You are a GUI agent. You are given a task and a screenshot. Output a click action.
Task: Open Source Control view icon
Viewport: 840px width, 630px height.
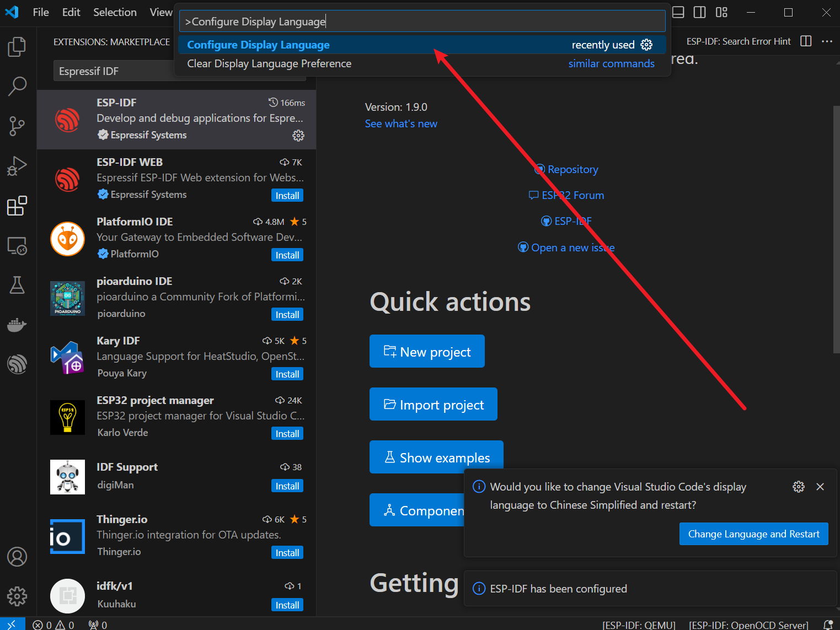17,126
